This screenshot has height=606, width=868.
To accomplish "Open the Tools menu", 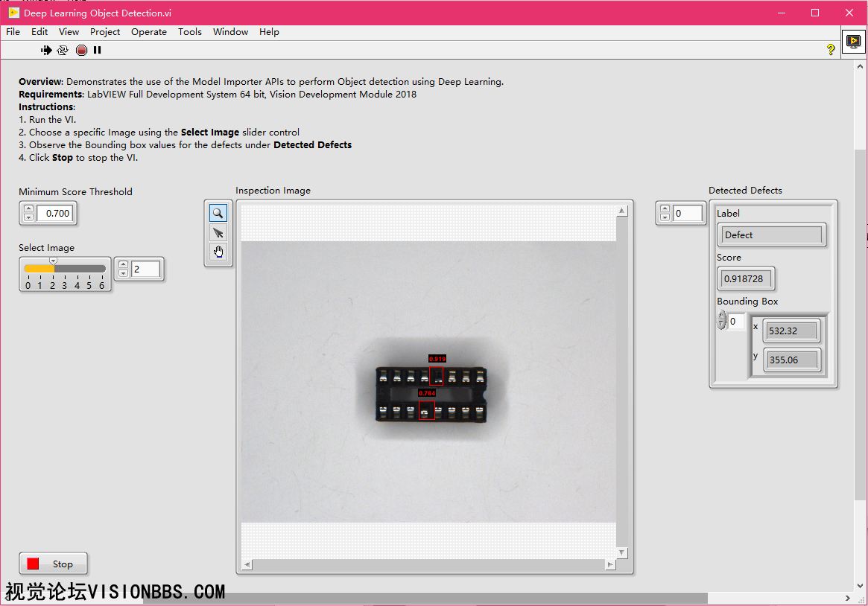I will click(189, 32).
